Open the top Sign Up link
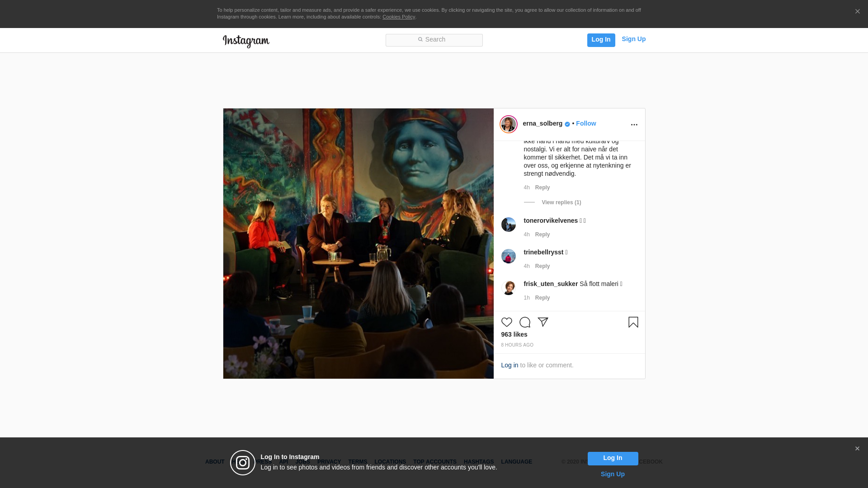This screenshot has height=488, width=868. 633,39
